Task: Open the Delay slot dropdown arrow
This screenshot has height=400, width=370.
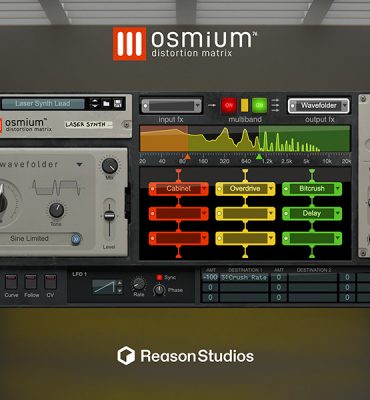Action: (x=338, y=214)
